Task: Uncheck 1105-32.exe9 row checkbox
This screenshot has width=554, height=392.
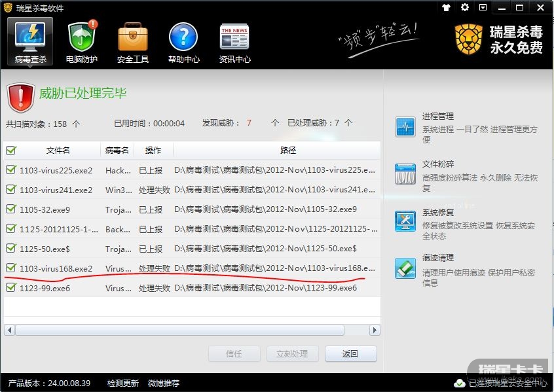Action: point(11,209)
